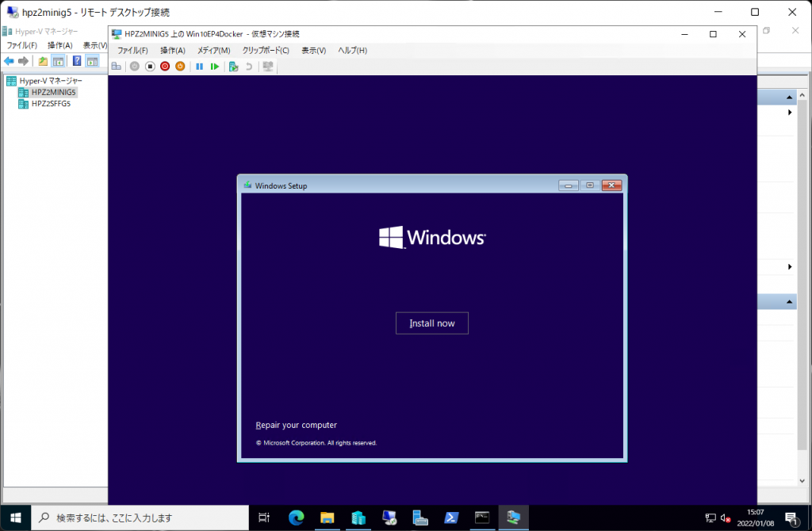The image size is (812, 531).
Task: Switch to Hyper-V Manager taskbar icon
Action: click(x=358, y=518)
